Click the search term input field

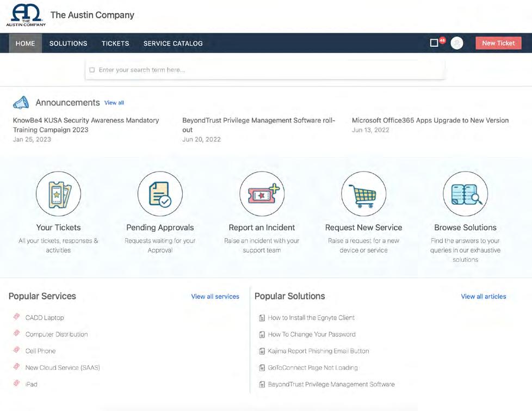point(267,70)
